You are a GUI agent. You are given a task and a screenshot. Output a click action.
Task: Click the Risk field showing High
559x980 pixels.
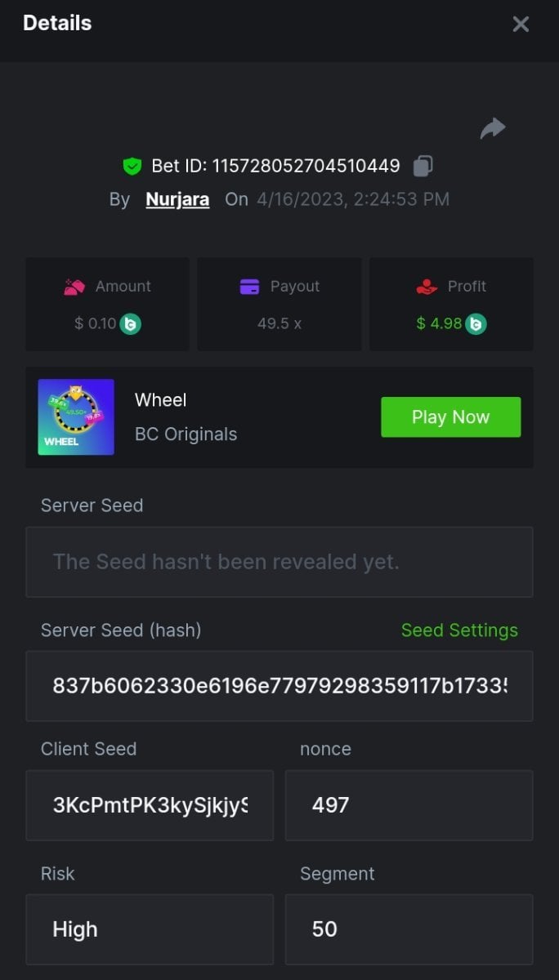click(150, 929)
